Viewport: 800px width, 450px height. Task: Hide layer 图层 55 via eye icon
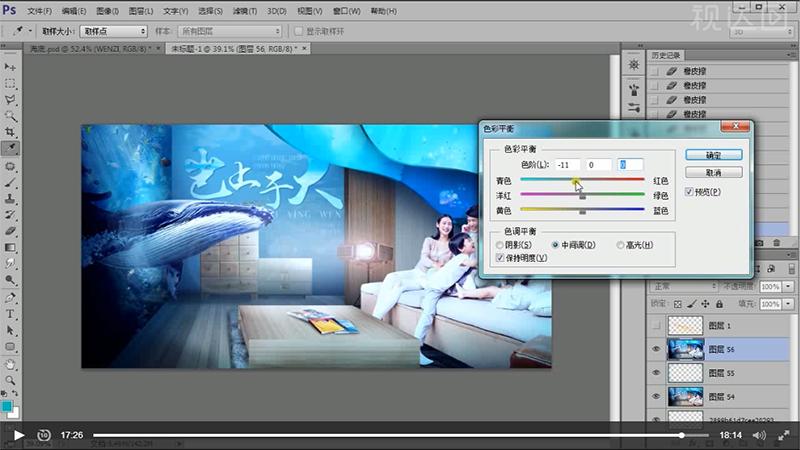(656, 373)
